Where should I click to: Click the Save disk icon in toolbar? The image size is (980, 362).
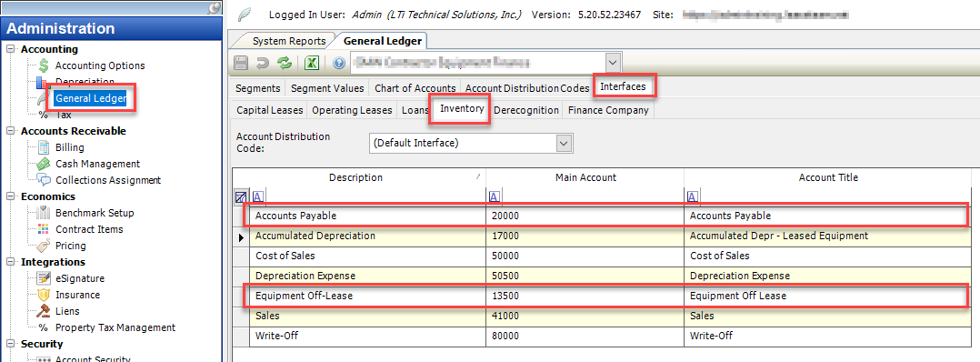coord(241,63)
